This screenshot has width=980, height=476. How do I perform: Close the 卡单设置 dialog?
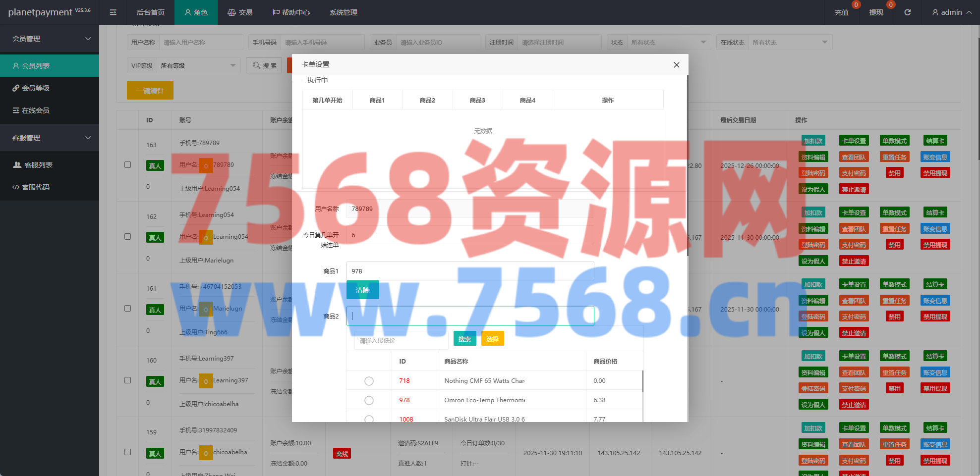click(676, 65)
